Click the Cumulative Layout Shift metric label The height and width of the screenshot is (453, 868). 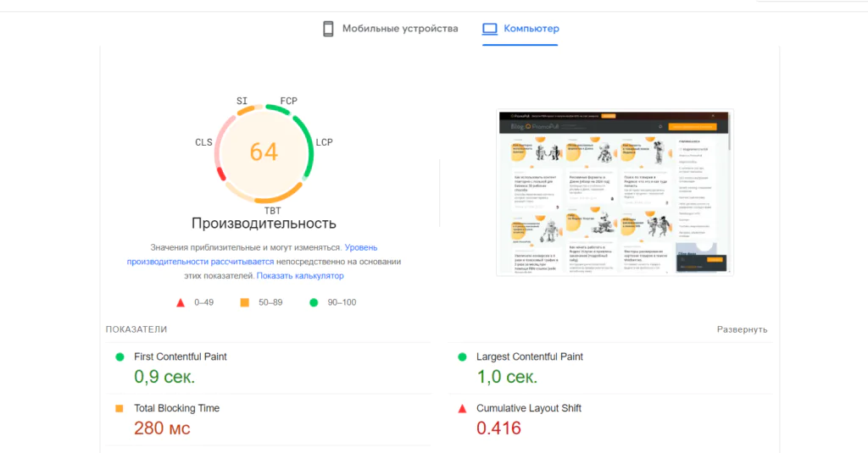point(529,408)
